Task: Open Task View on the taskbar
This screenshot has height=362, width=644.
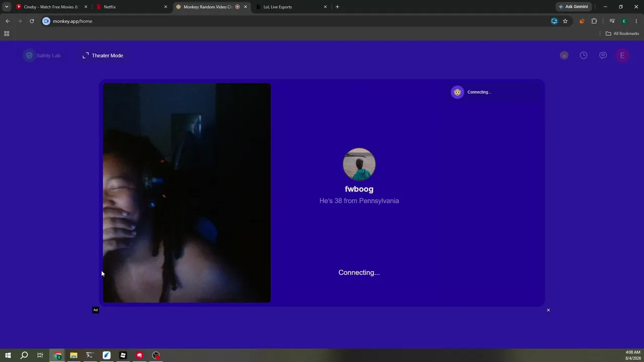Action: click(40, 355)
